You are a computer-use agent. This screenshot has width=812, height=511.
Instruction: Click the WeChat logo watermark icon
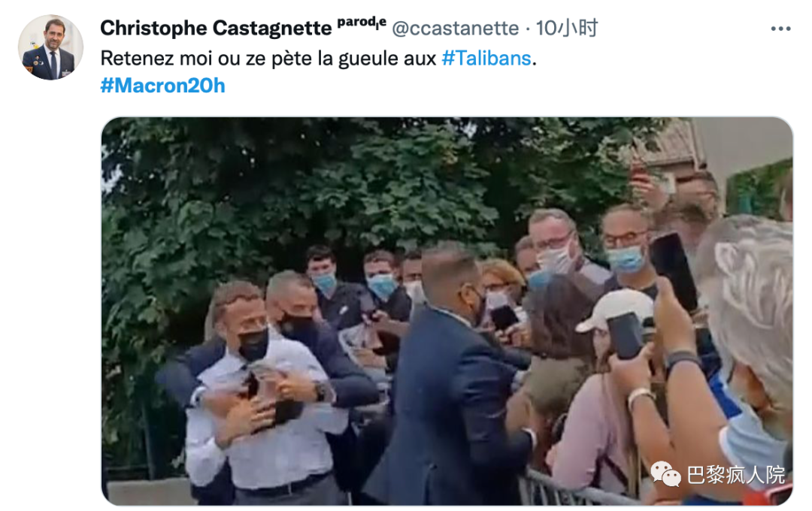click(x=665, y=473)
